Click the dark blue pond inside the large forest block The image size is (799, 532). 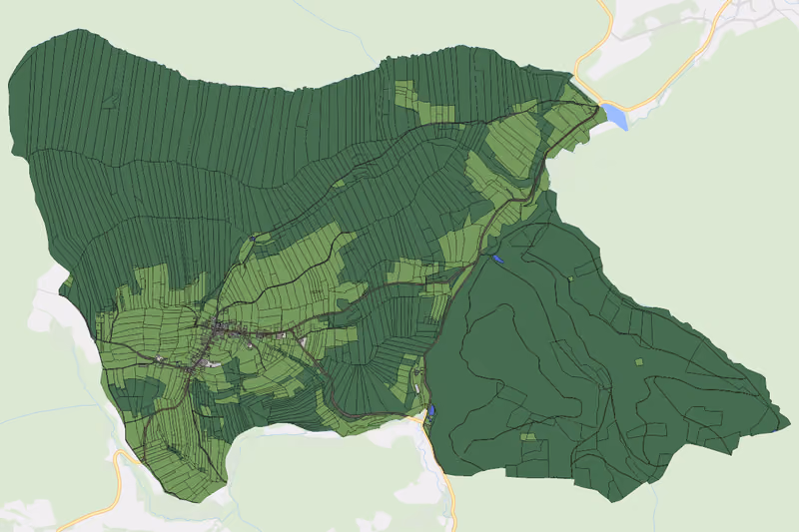tap(497, 260)
